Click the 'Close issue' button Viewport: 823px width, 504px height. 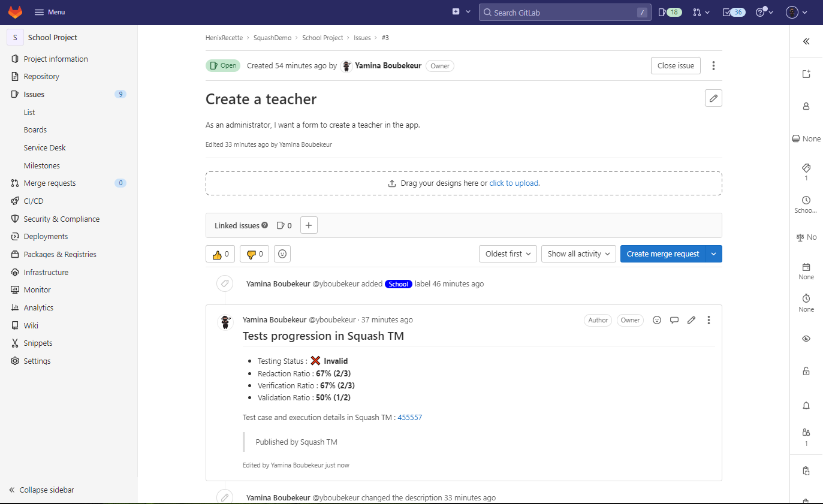click(676, 65)
